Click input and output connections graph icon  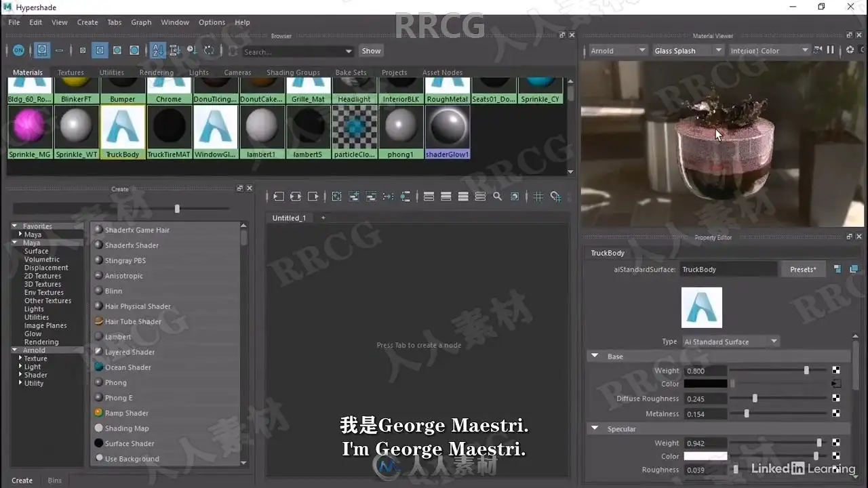click(296, 197)
